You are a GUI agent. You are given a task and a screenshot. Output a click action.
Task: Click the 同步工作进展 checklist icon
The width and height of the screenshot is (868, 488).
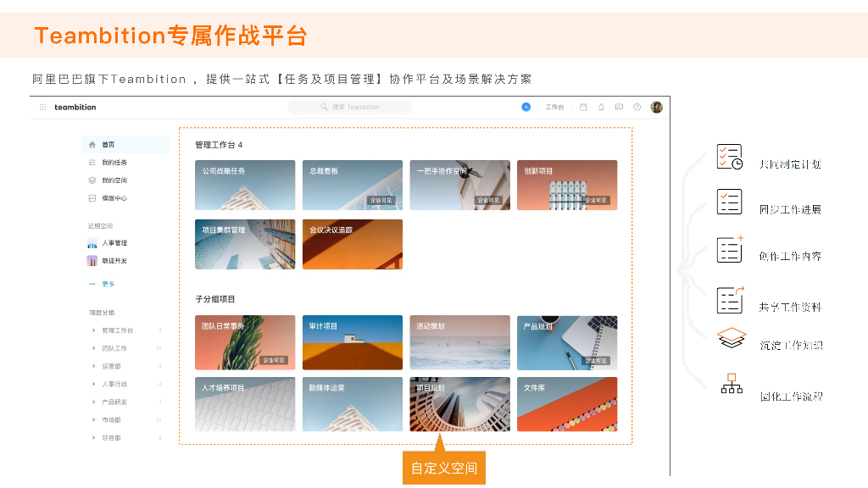(730, 202)
